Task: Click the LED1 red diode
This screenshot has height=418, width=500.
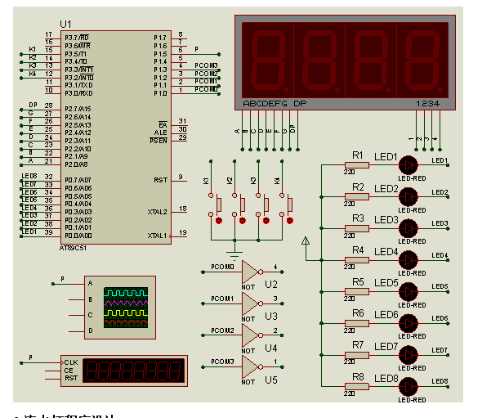Action: [408, 165]
